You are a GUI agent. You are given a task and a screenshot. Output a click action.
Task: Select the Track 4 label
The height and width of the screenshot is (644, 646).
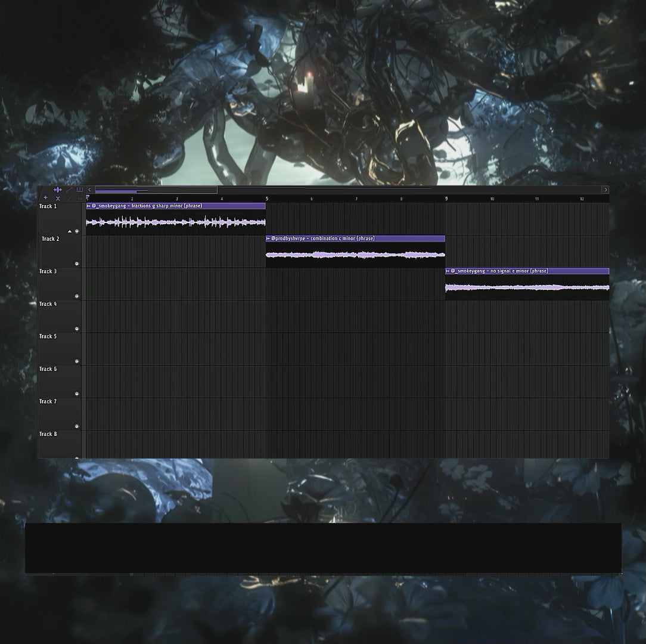48,304
